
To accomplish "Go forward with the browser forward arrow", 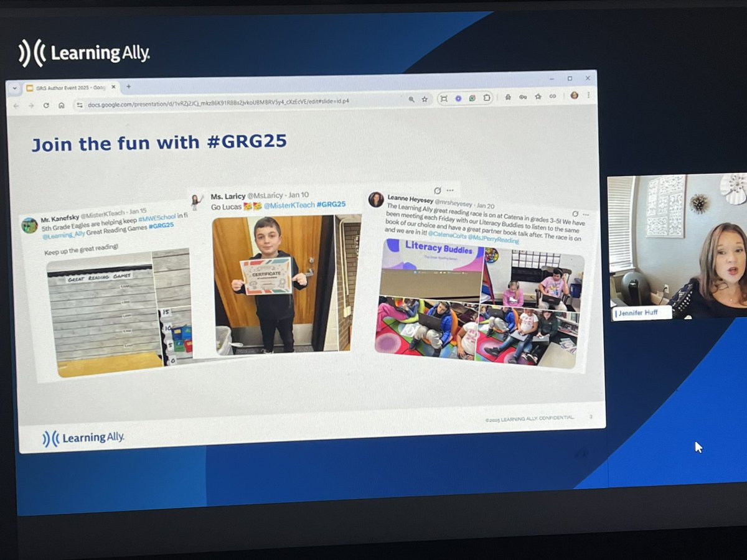I will [x=31, y=106].
